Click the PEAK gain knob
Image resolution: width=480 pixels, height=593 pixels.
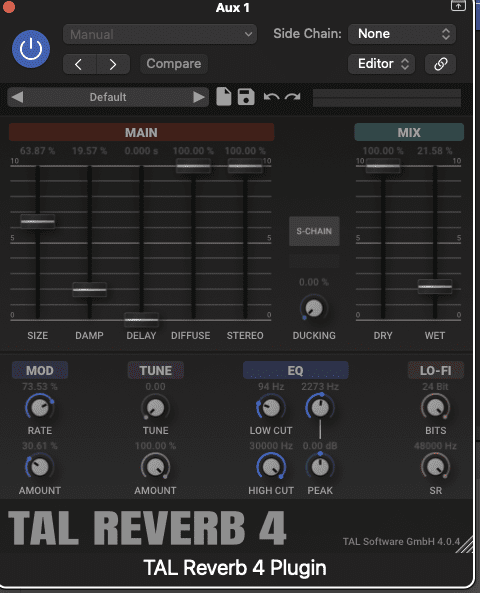(x=320, y=467)
